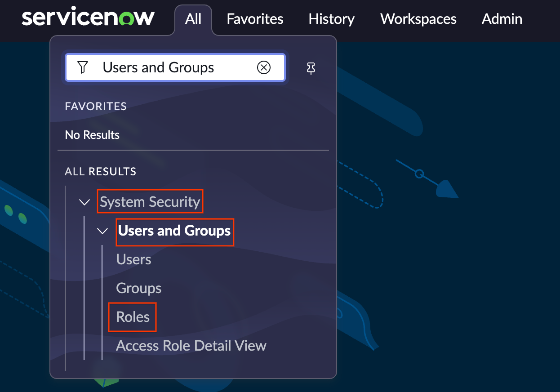Open the All menu tab
560x392 pixels.
(193, 19)
